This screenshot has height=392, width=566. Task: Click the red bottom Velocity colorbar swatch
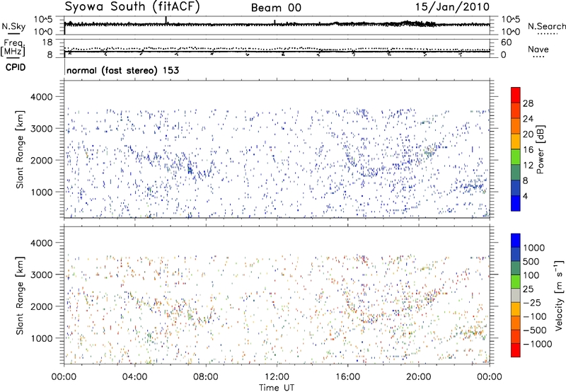click(516, 350)
